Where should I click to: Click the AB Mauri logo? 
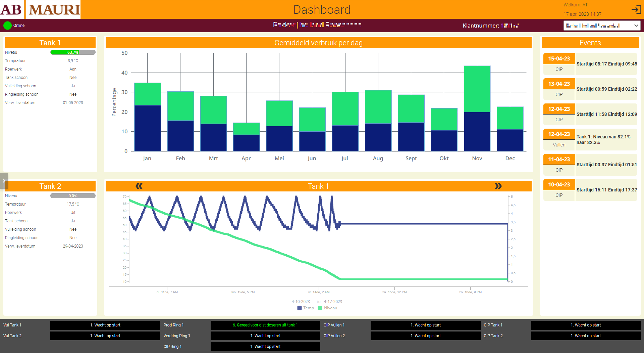point(40,9)
